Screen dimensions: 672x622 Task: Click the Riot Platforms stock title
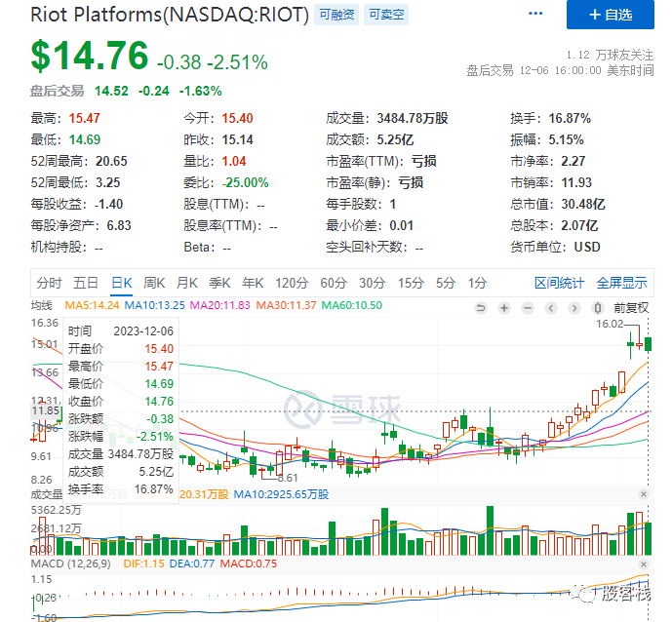(170, 15)
